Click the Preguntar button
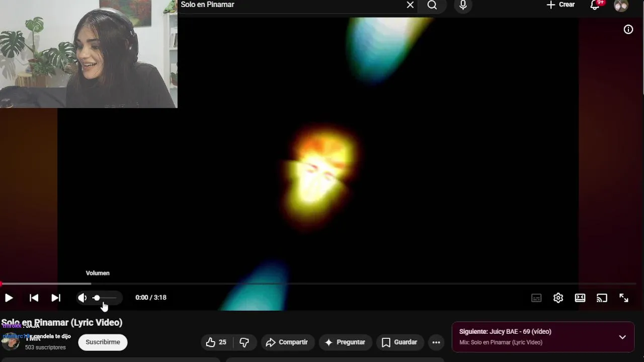The height and width of the screenshot is (362, 644). click(346, 342)
